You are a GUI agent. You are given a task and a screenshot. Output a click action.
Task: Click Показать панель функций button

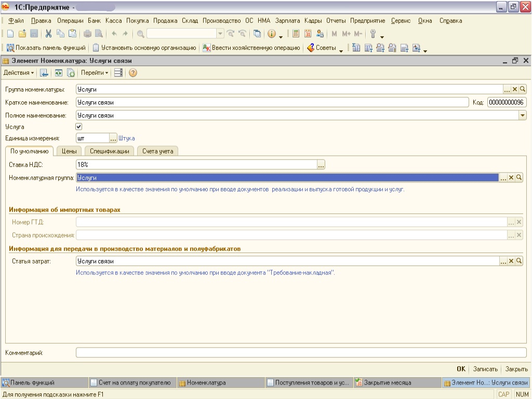(46, 48)
